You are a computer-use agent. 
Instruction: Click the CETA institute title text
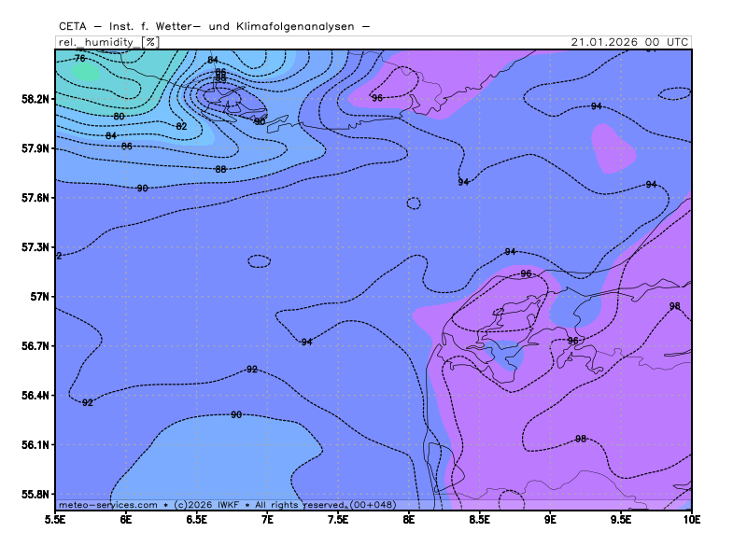213,26
